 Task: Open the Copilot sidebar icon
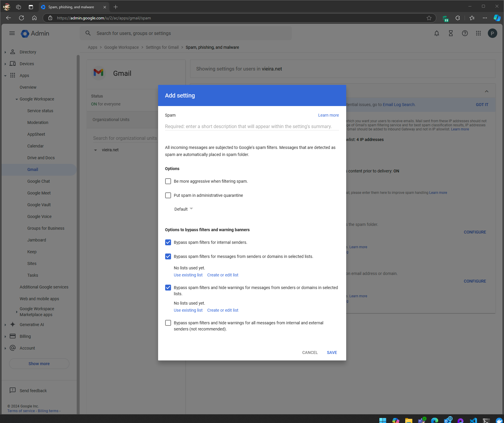(x=497, y=18)
